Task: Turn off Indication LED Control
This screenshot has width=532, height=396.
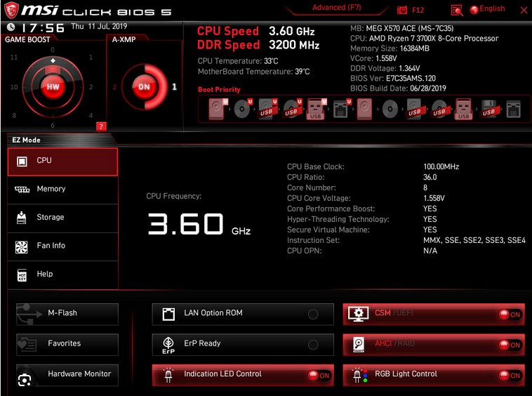Action: 319,376
